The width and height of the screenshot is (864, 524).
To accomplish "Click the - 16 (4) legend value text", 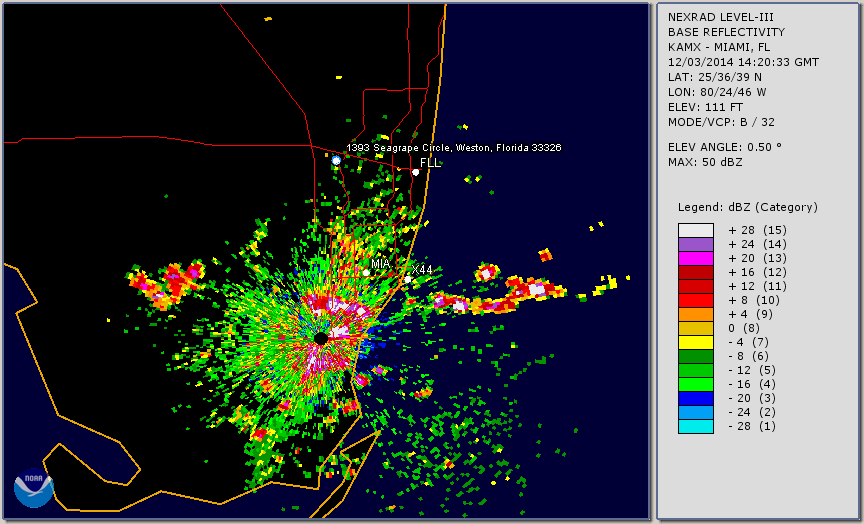I will click(752, 385).
